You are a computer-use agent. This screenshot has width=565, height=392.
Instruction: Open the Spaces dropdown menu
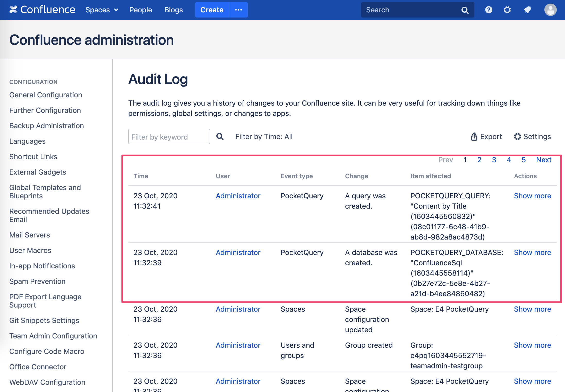click(x=102, y=10)
